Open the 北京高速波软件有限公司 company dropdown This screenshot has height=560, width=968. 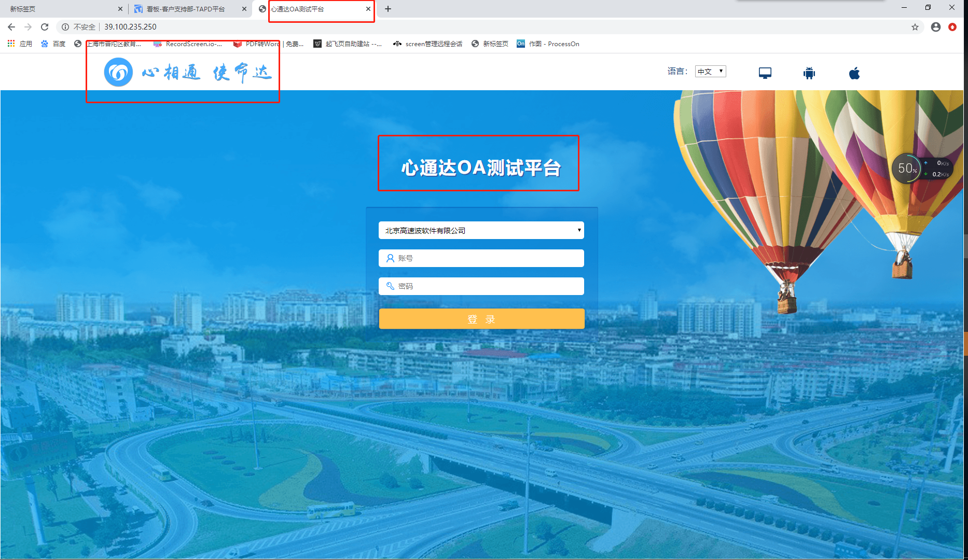(x=481, y=230)
